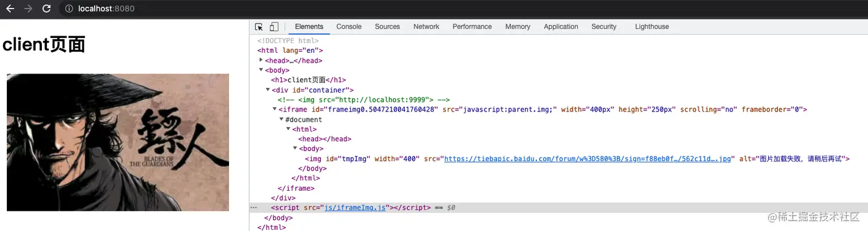This screenshot has height=231, width=868.
Task: Open the Security tab
Action: pyautogui.click(x=604, y=26)
